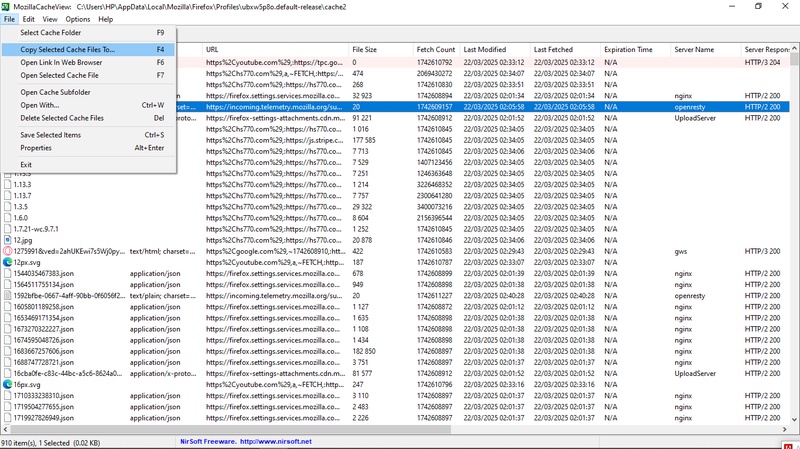Click the Opera icon beside 12759918 entry
Image resolution: width=800 pixels, height=449 pixels.
(x=8, y=251)
